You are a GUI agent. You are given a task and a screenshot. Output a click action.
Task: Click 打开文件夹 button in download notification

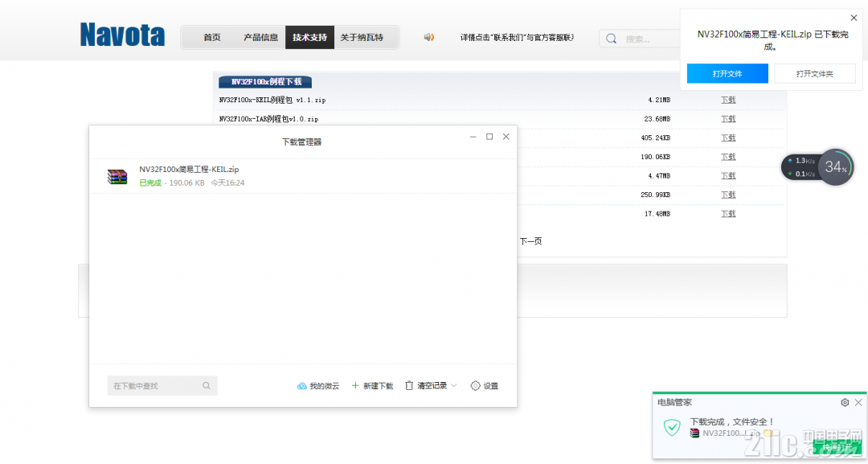[x=814, y=74]
